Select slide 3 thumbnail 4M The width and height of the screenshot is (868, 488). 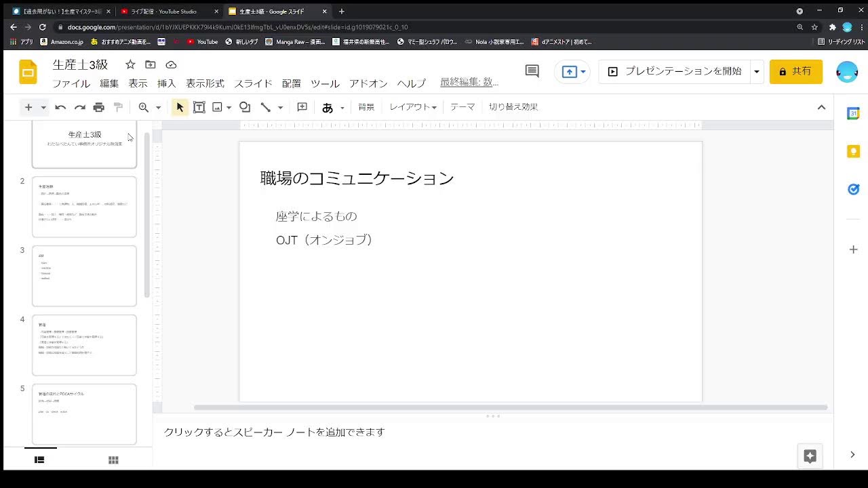pyautogui.click(x=84, y=276)
